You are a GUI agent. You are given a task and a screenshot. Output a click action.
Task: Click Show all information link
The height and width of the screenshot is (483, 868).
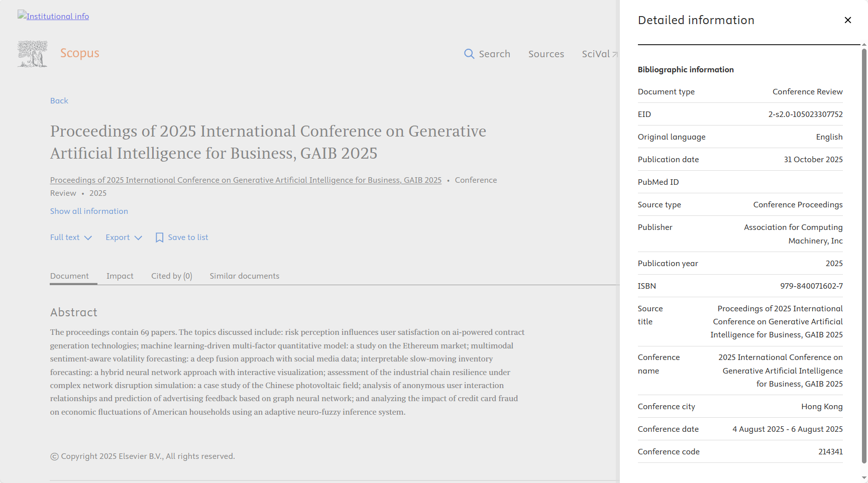click(x=89, y=211)
